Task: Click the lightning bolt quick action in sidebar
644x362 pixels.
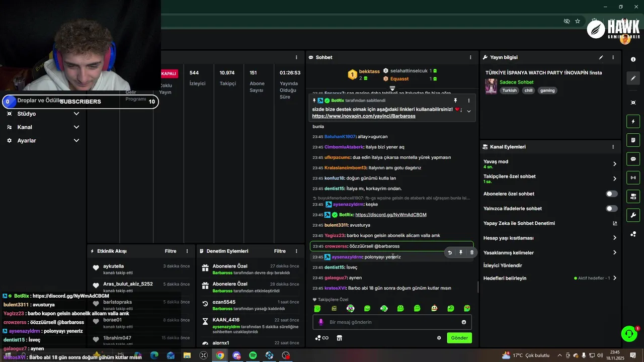Action: (633, 121)
